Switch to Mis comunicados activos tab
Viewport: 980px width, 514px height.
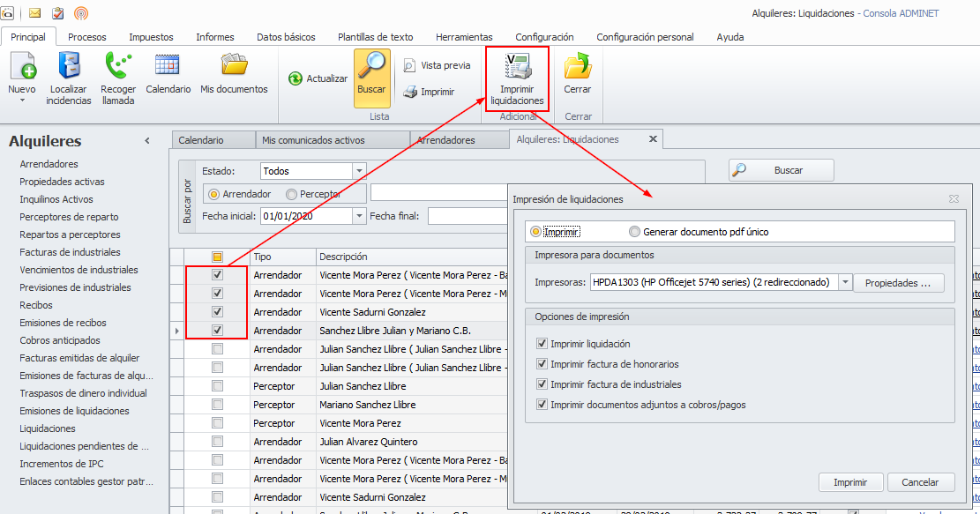pyautogui.click(x=313, y=140)
